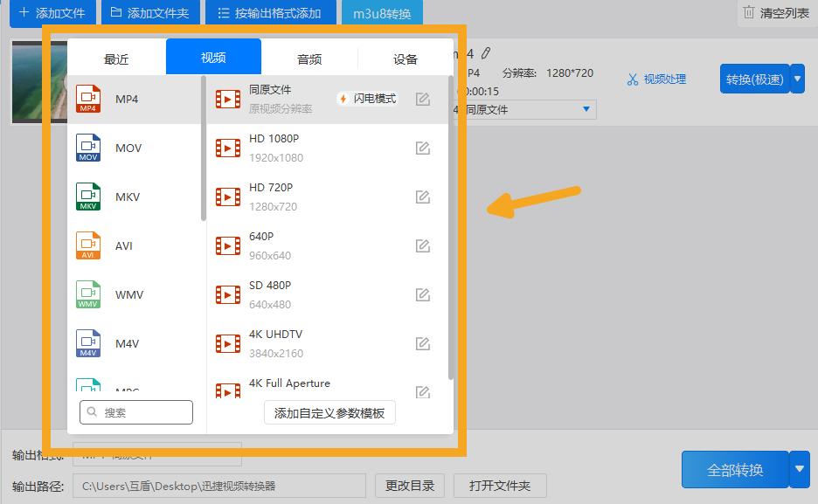Image resolution: width=818 pixels, height=504 pixels.
Task: Click the paperclip icon beside the filename
Action: pyautogui.click(x=486, y=53)
